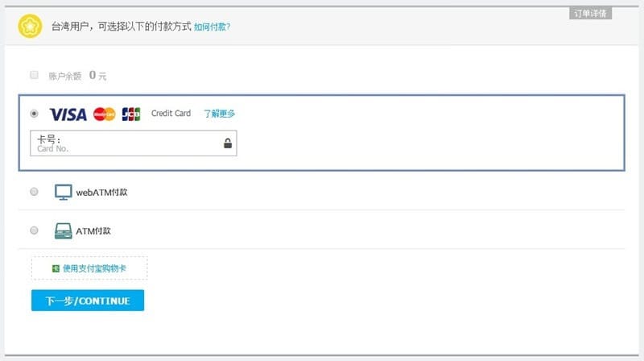644x361 pixels.
Task: Click the Credit Card label text
Action: point(171,114)
